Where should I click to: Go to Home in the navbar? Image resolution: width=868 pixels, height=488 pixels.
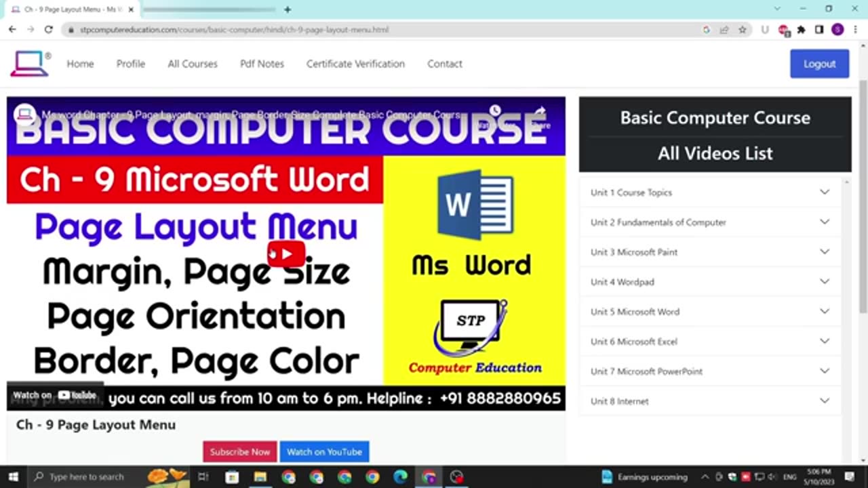(80, 64)
